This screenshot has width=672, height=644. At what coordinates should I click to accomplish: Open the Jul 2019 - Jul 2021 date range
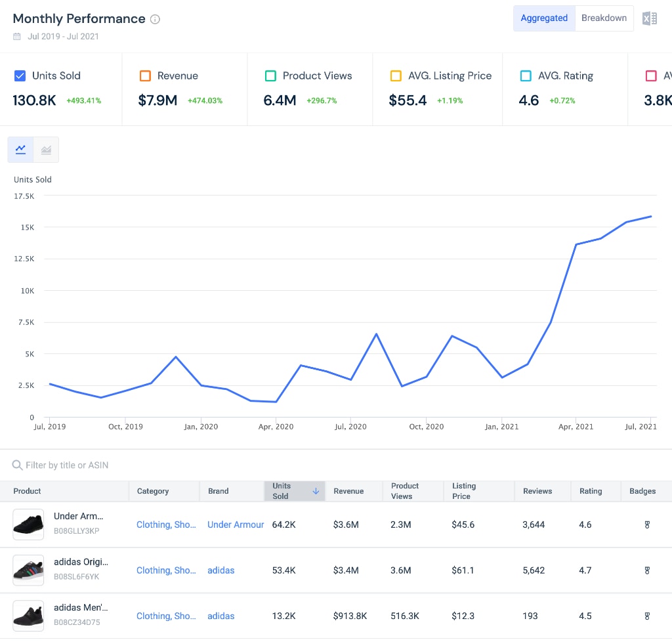(x=63, y=37)
